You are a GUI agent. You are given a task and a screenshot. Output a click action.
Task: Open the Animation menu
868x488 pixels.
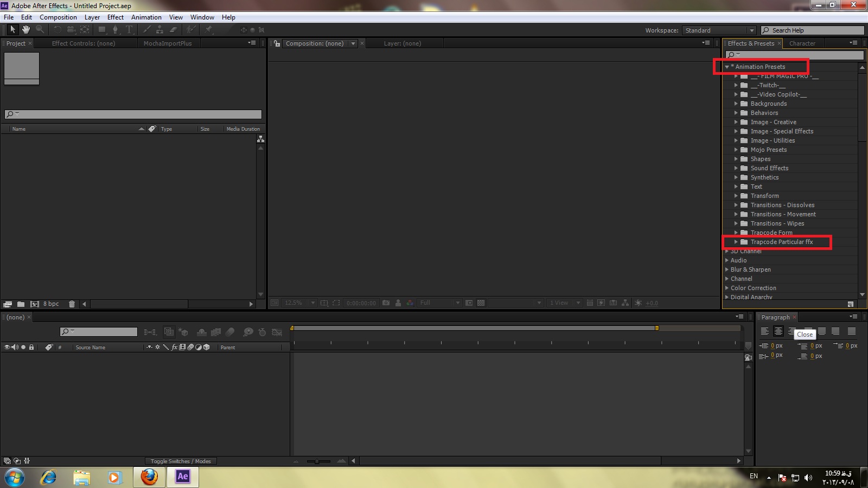click(x=146, y=17)
